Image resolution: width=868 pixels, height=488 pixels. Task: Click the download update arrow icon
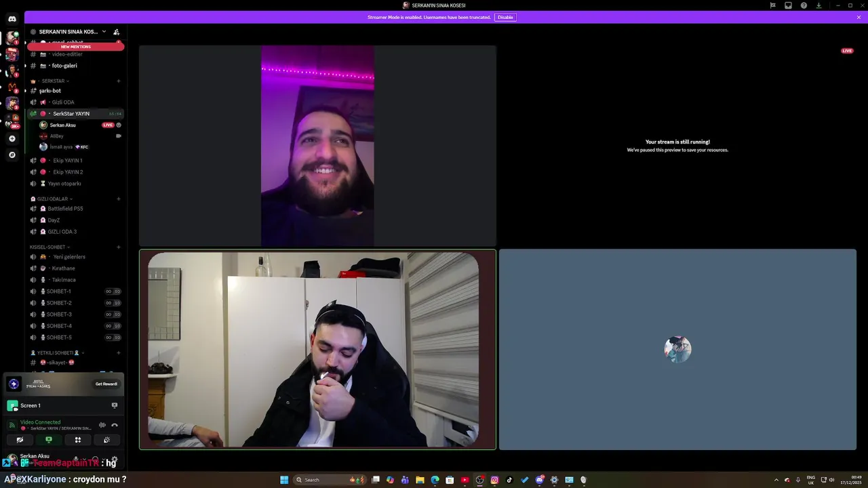[x=818, y=5]
